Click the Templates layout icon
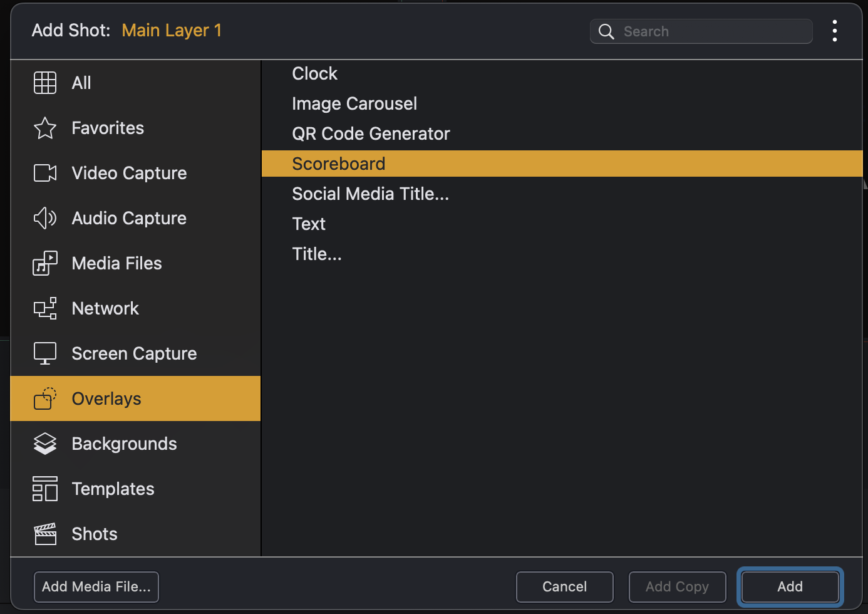This screenshot has height=614, width=868. 45,489
